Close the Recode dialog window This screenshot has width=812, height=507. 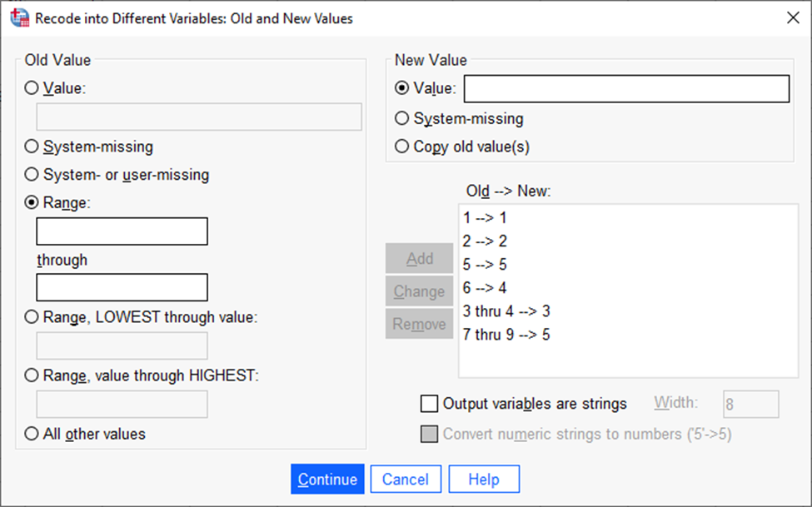[792, 17]
